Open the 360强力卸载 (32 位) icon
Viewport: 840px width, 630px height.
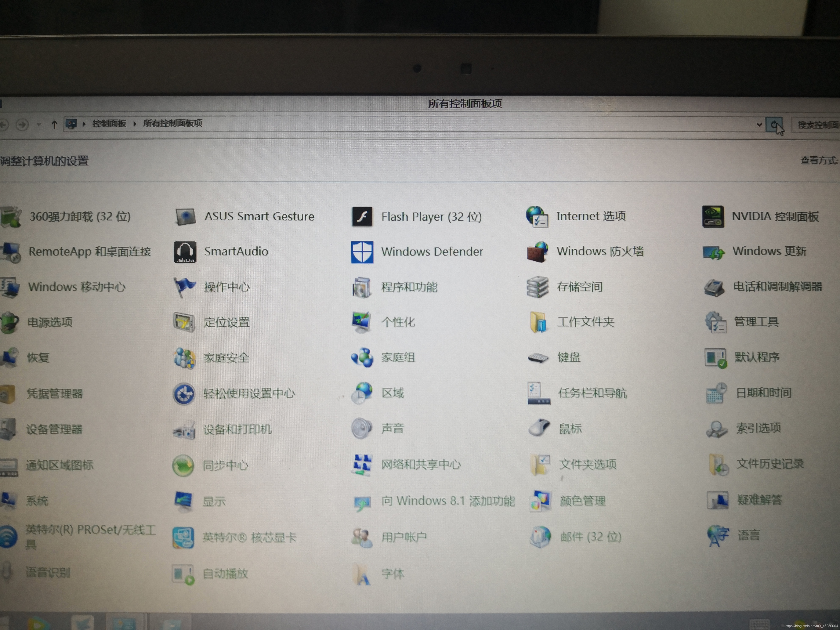click(x=11, y=217)
